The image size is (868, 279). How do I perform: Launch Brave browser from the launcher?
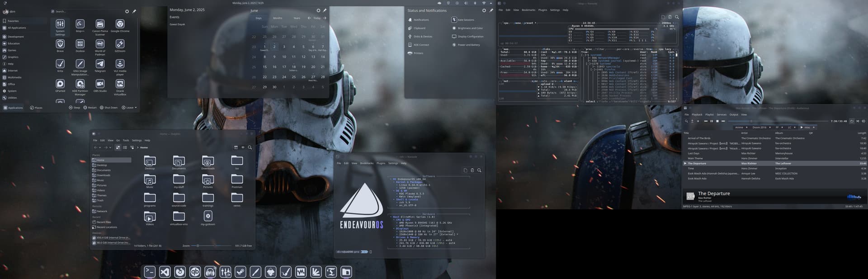tap(60, 46)
